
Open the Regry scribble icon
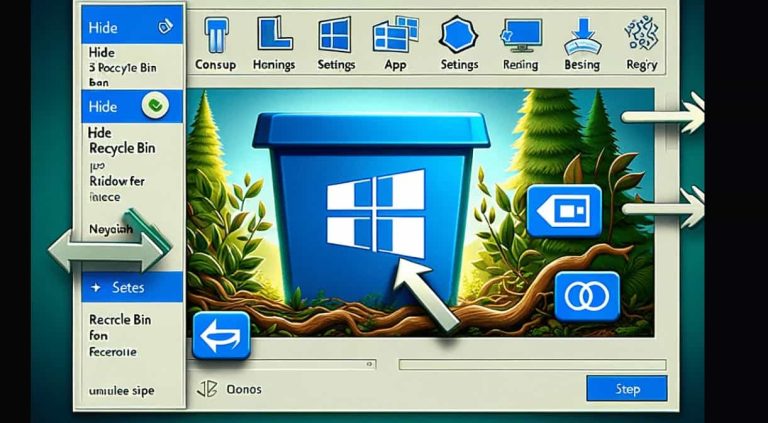click(641, 33)
